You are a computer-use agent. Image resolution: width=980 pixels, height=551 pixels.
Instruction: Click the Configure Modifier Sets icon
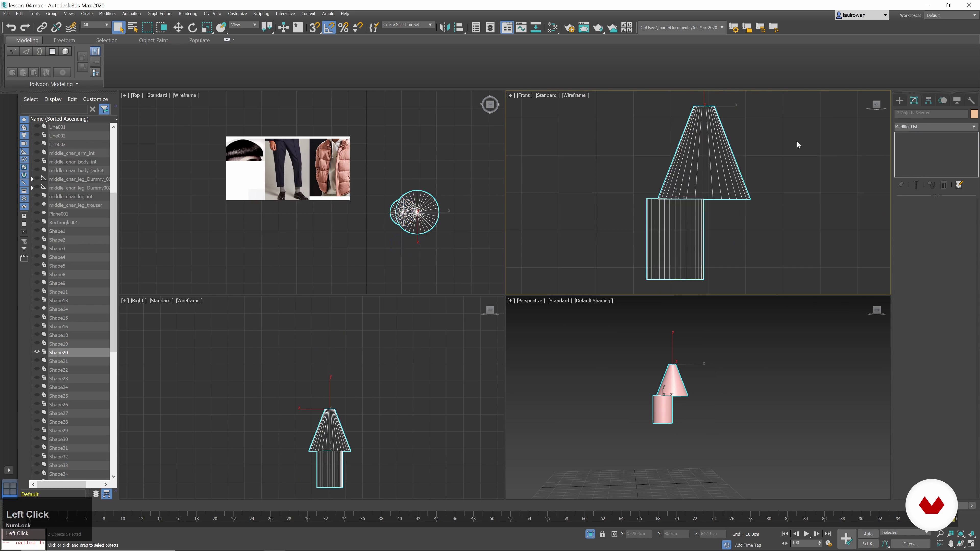[x=959, y=185]
